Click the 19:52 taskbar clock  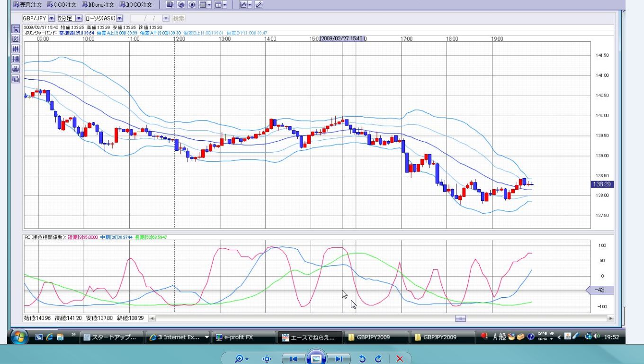click(x=612, y=337)
